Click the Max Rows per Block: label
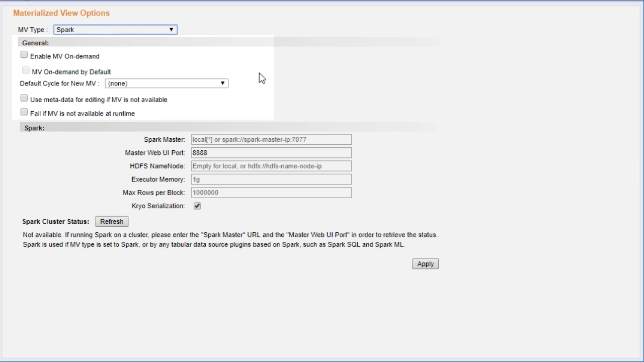This screenshot has height=362, width=644. (153, 193)
